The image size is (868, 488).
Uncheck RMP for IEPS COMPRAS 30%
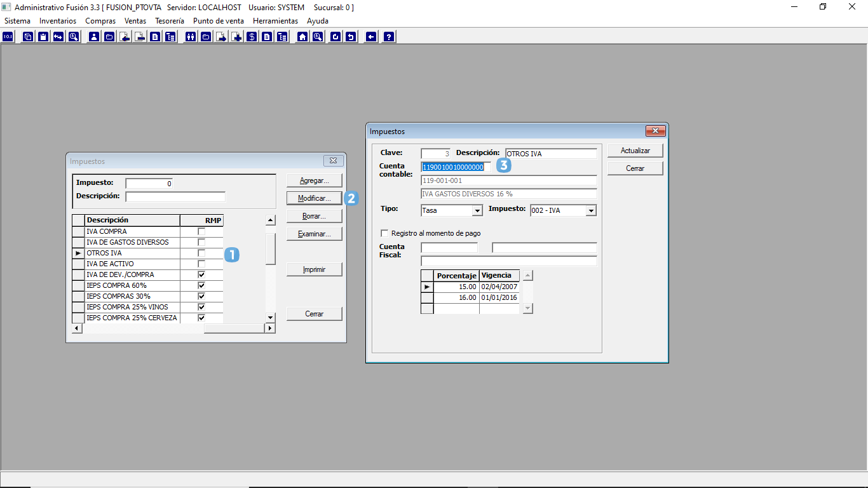point(201,296)
